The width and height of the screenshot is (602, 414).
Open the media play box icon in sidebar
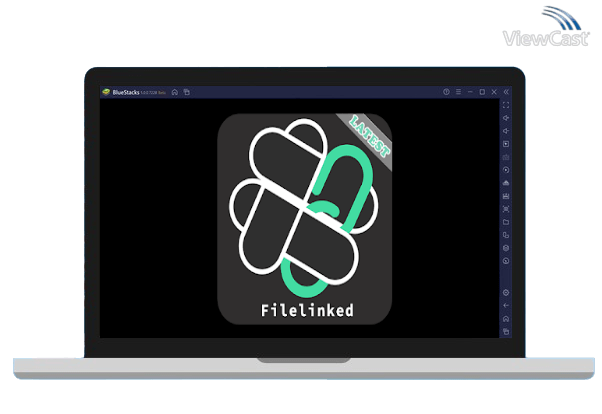click(506, 144)
